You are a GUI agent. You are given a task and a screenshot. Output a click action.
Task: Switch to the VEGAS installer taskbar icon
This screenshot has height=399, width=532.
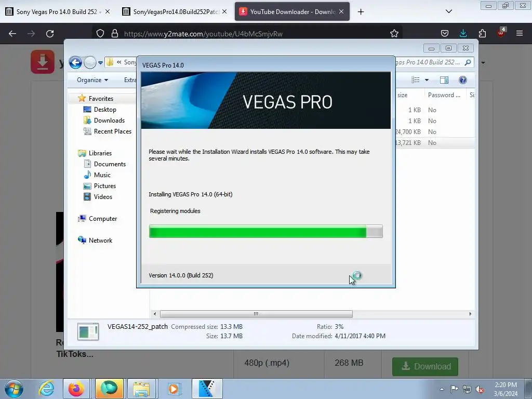tap(207, 389)
